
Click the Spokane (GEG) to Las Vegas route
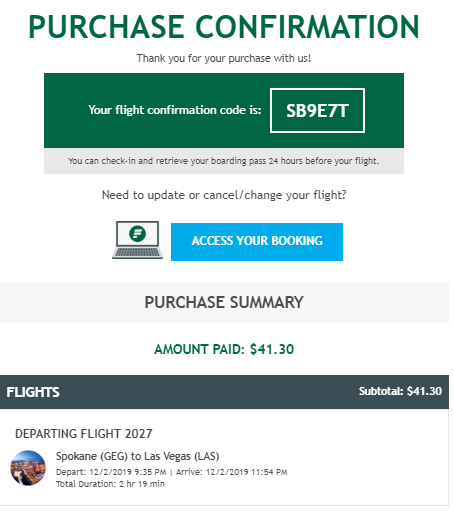point(137,456)
